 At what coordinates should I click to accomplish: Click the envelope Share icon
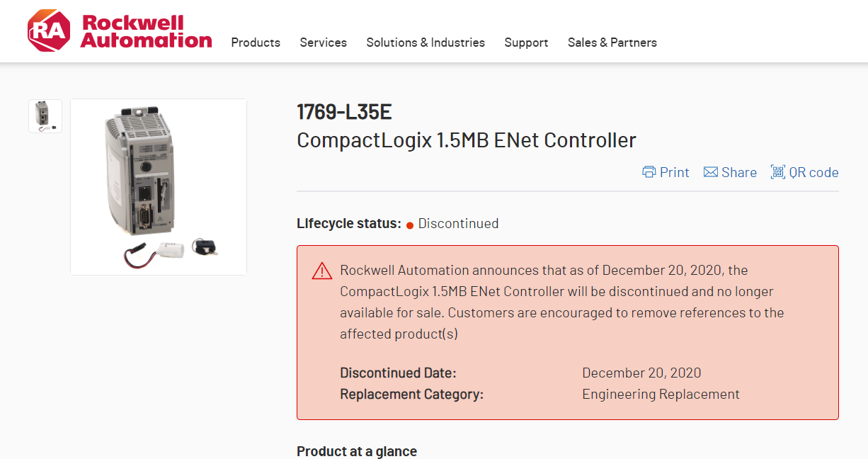pos(711,172)
